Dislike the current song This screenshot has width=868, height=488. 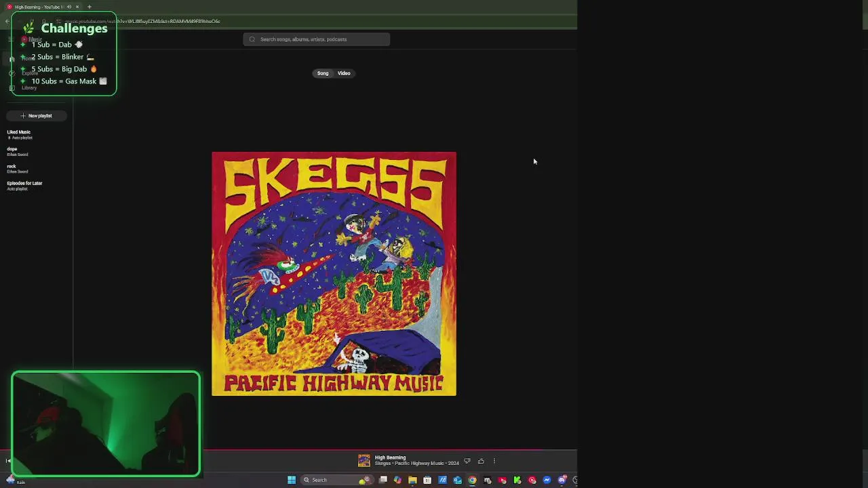coord(467,461)
